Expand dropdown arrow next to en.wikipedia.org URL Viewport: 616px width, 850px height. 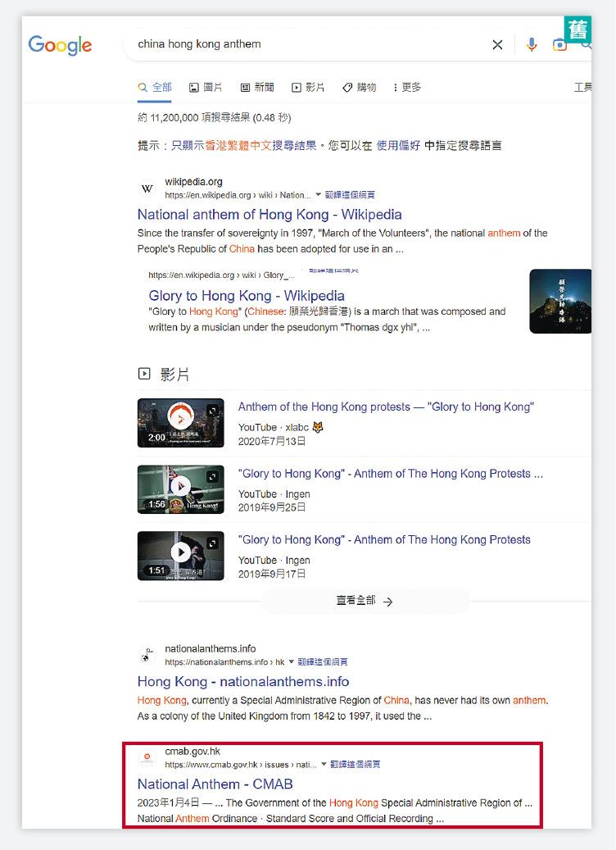tap(319, 194)
